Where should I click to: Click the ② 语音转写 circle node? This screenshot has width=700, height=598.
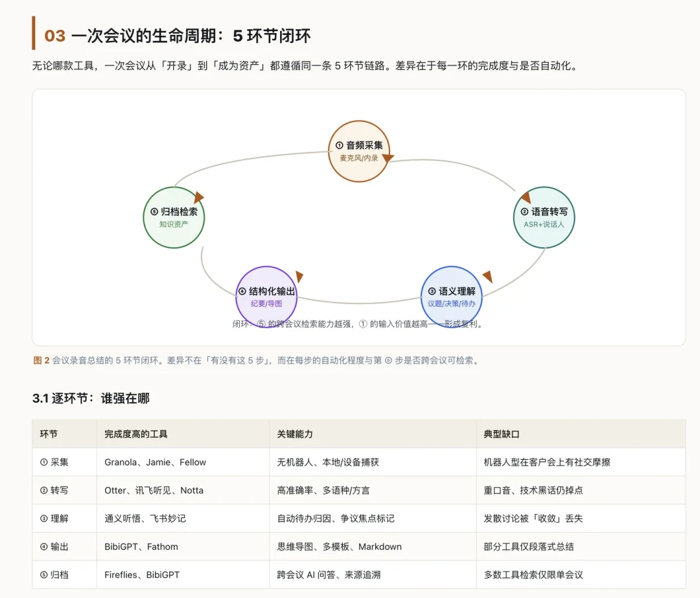coord(544,217)
